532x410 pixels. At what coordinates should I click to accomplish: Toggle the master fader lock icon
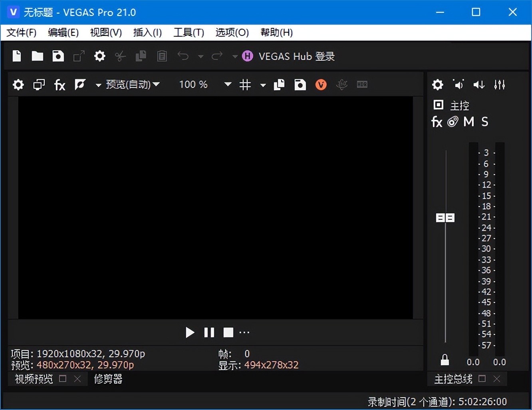(445, 360)
